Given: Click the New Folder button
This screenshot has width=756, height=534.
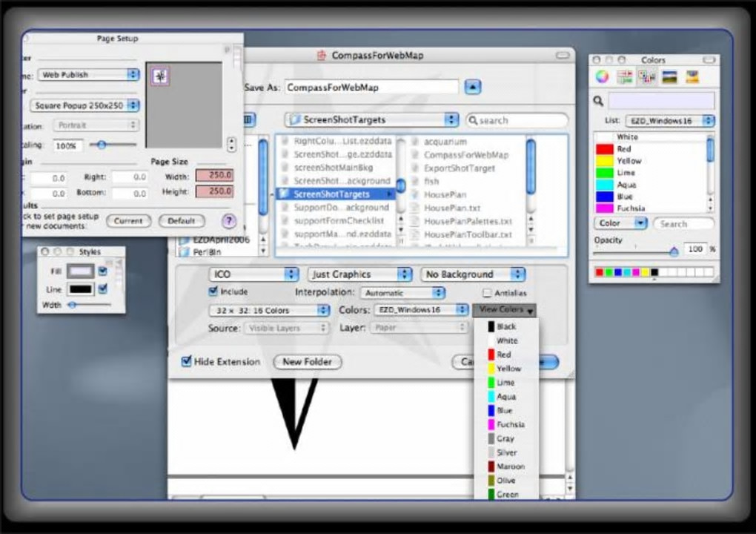Looking at the screenshot, I should click(x=308, y=362).
